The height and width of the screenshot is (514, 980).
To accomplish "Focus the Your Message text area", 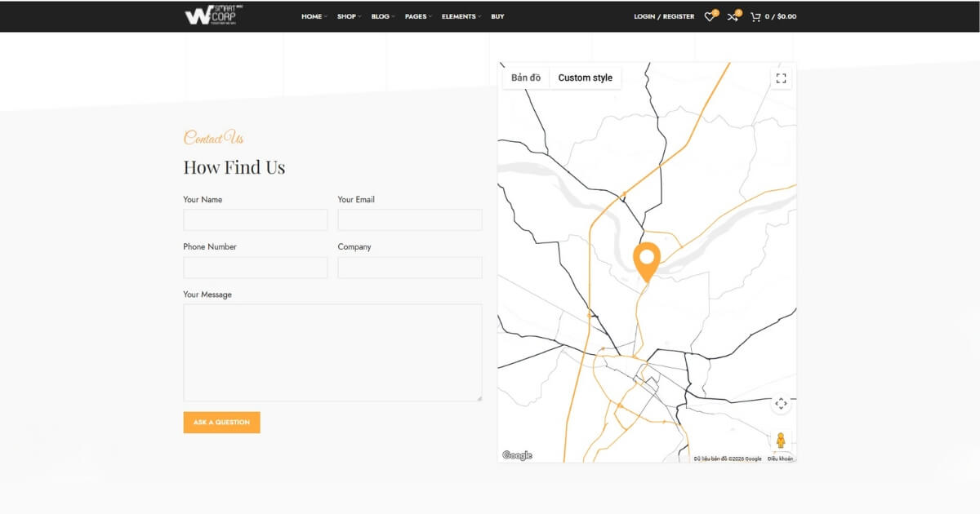I will pos(332,352).
